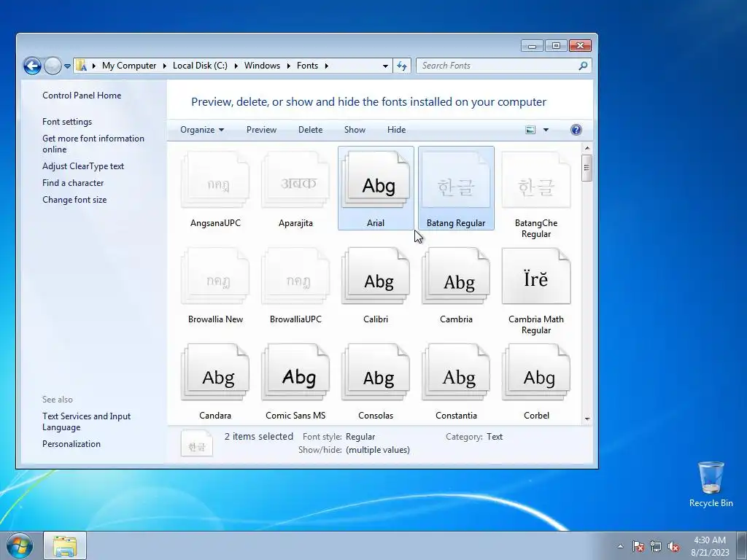Image resolution: width=747 pixels, height=560 pixels.
Task: Show hidden tray icons arrow
Action: 620,546
